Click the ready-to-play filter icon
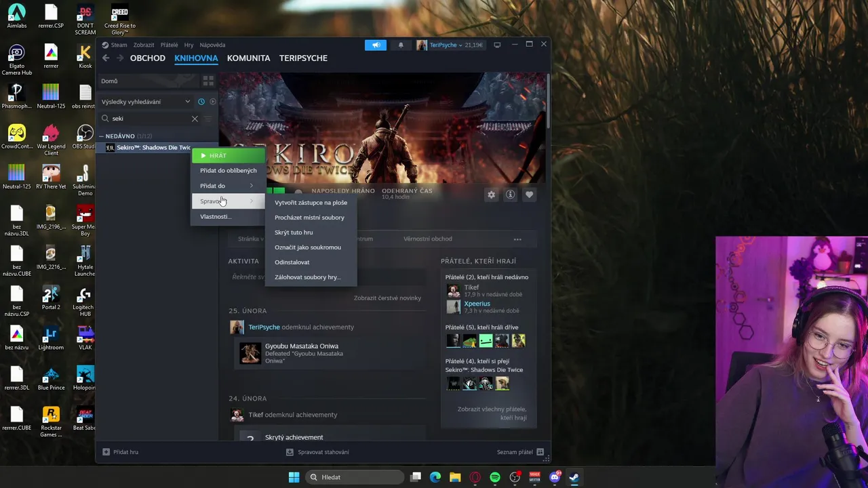Image resolution: width=868 pixels, height=488 pixels. point(212,102)
